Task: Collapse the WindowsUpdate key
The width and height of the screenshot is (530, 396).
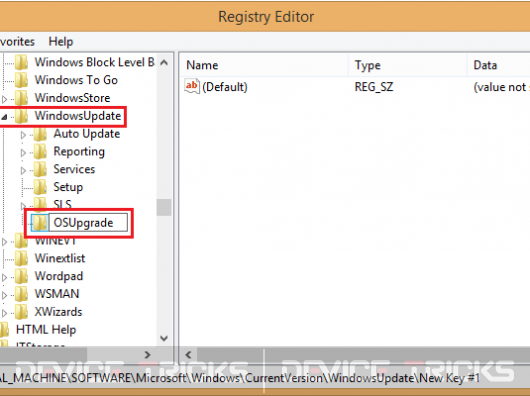Action: 4,117
